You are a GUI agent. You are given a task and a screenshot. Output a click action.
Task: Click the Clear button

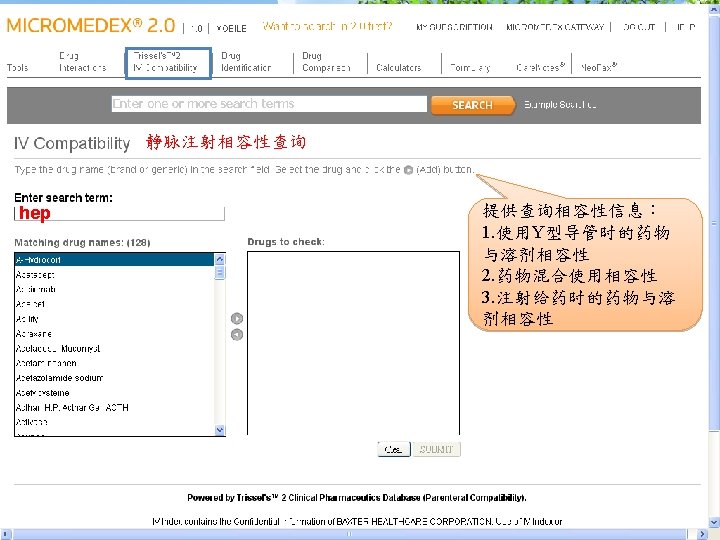click(x=394, y=449)
